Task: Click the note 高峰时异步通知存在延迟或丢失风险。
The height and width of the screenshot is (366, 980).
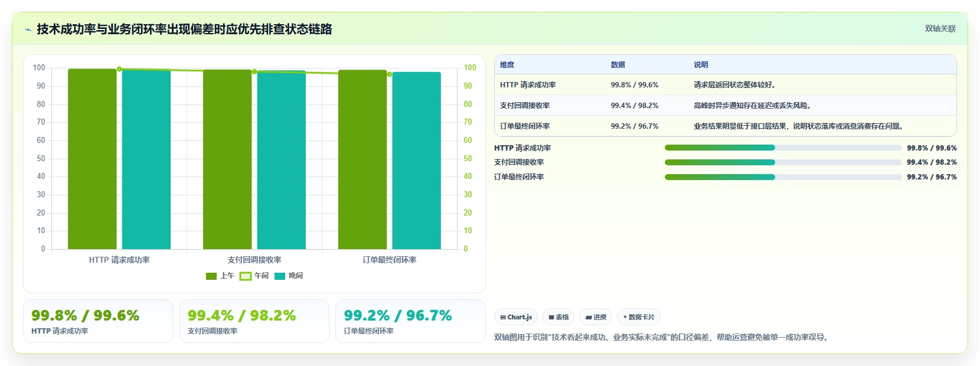Action: click(x=754, y=106)
